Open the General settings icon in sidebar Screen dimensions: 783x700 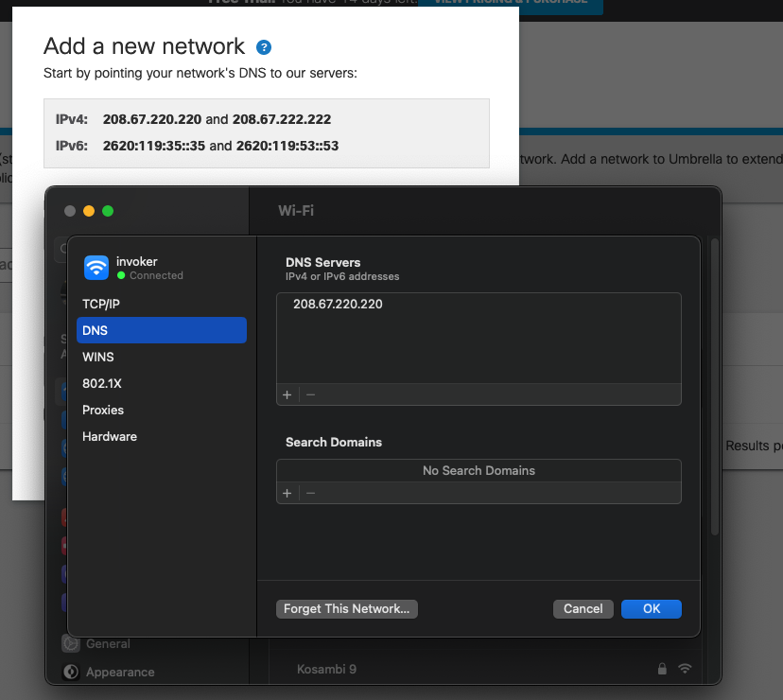tap(70, 643)
